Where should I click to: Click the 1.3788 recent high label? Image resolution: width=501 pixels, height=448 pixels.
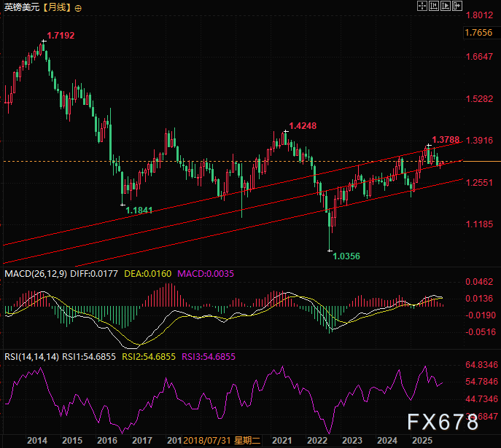click(x=446, y=140)
